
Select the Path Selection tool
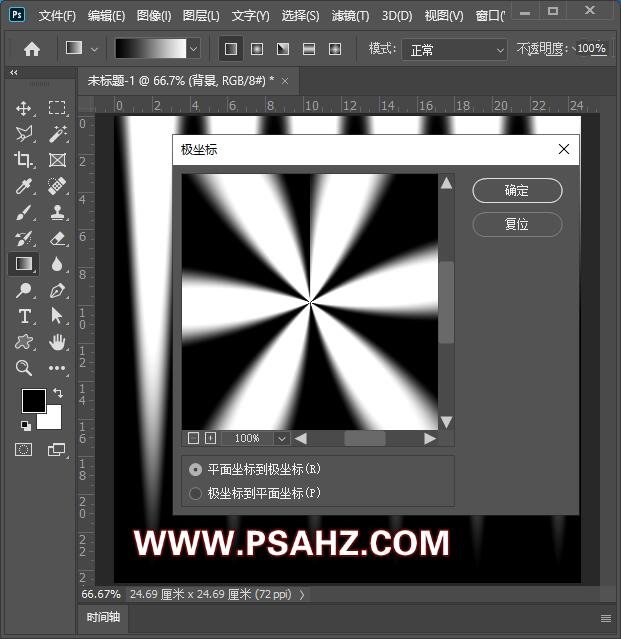click(57, 316)
